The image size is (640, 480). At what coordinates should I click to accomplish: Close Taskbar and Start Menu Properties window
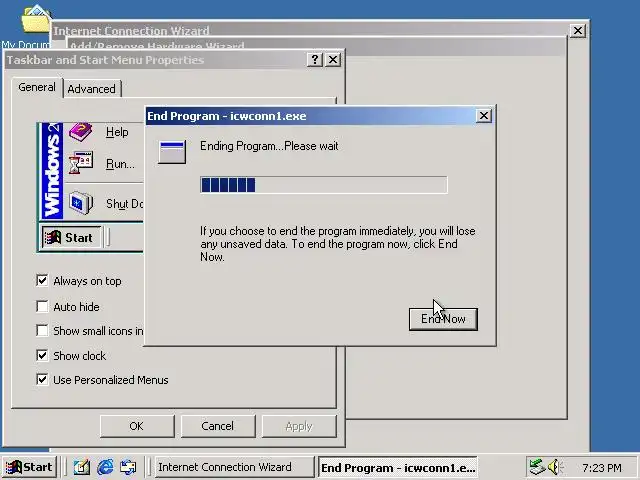[333, 60]
